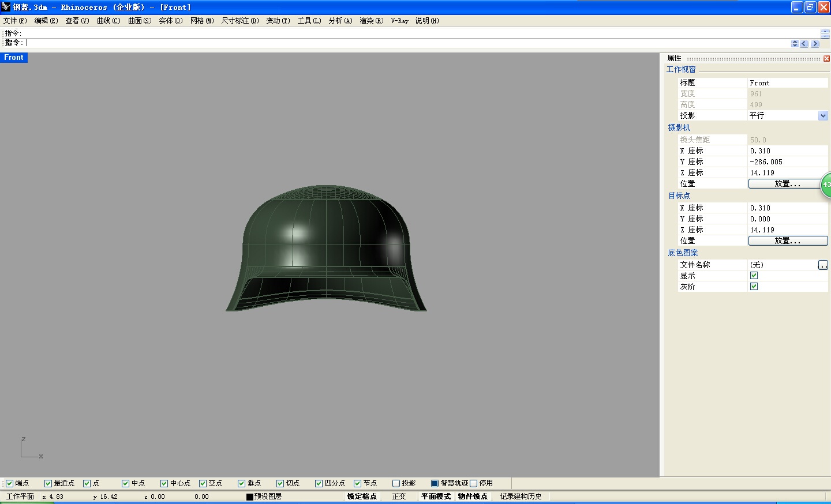
Task: Toggle the 智慧轨迹 SmartTrack checkbox
Action: (435, 483)
